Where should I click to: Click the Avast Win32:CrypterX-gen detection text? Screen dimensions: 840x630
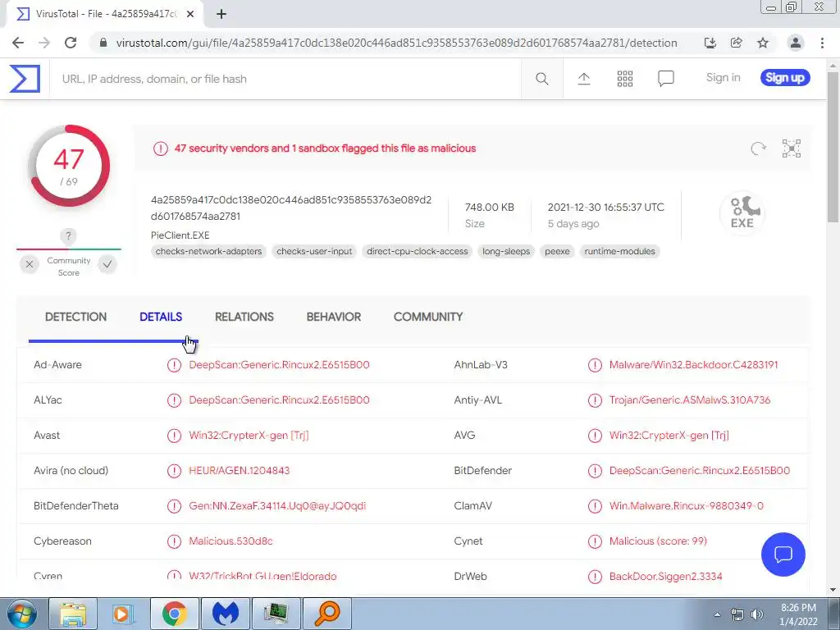point(249,436)
